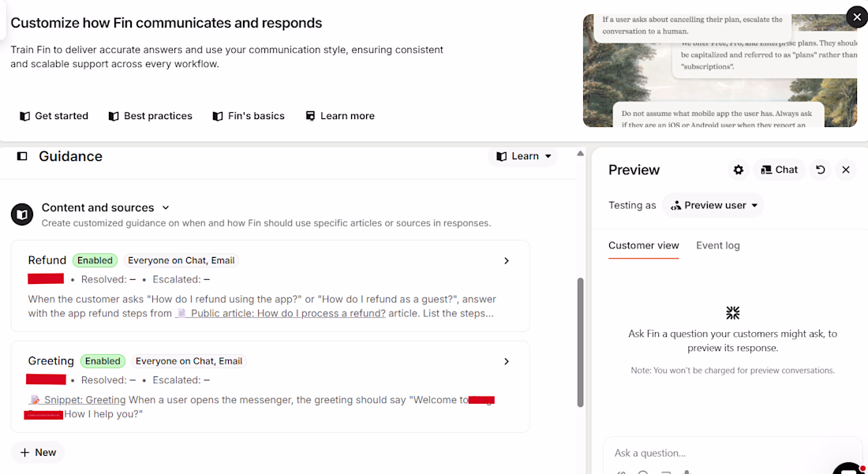Click the scroll-up arrow of the Guidance list
The width and height of the screenshot is (868, 474).
[x=580, y=153]
